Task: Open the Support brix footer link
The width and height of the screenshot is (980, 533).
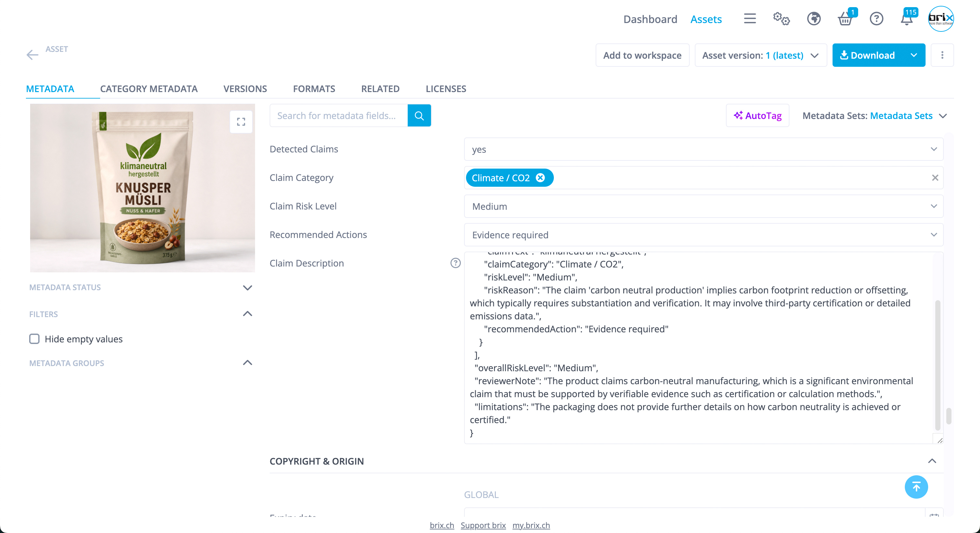Action: click(483, 525)
